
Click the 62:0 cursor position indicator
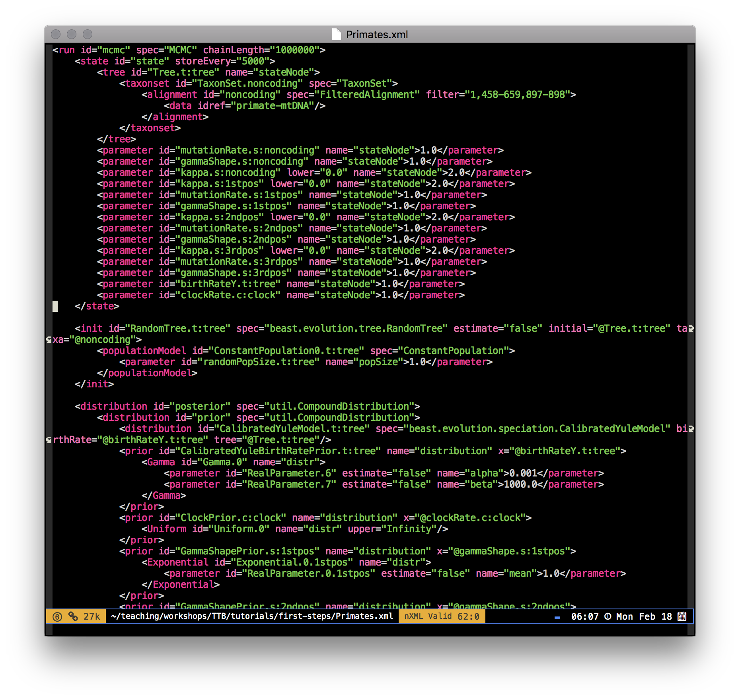click(468, 616)
